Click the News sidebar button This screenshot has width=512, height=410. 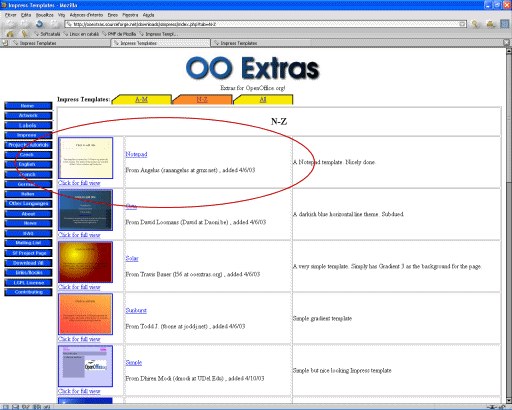[28, 223]
